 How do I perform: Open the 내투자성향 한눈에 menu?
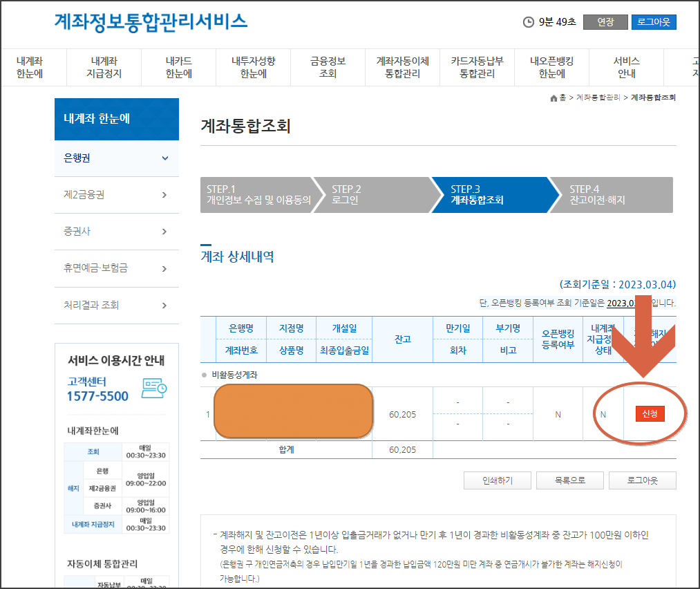tap(253, 68)
